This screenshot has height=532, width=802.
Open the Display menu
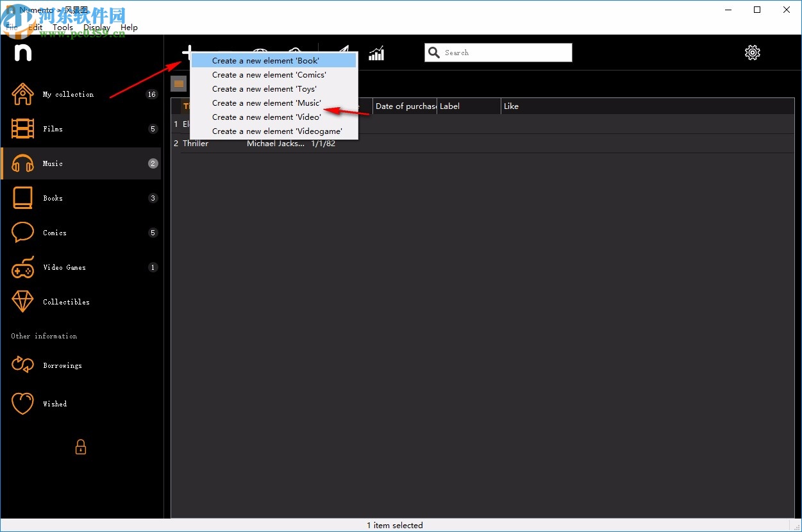pos(97,28)
